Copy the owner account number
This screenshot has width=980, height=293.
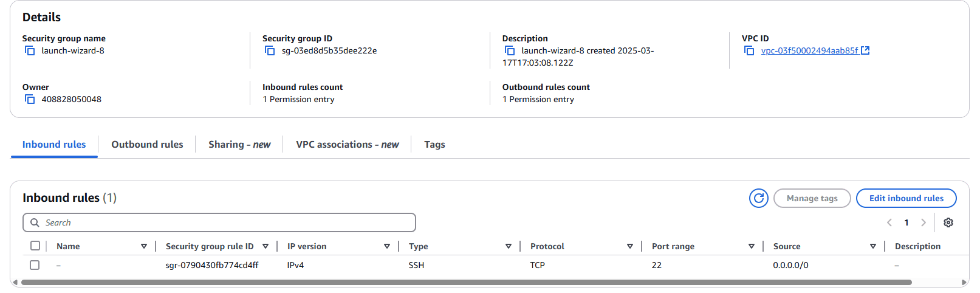tap(30, 99)
